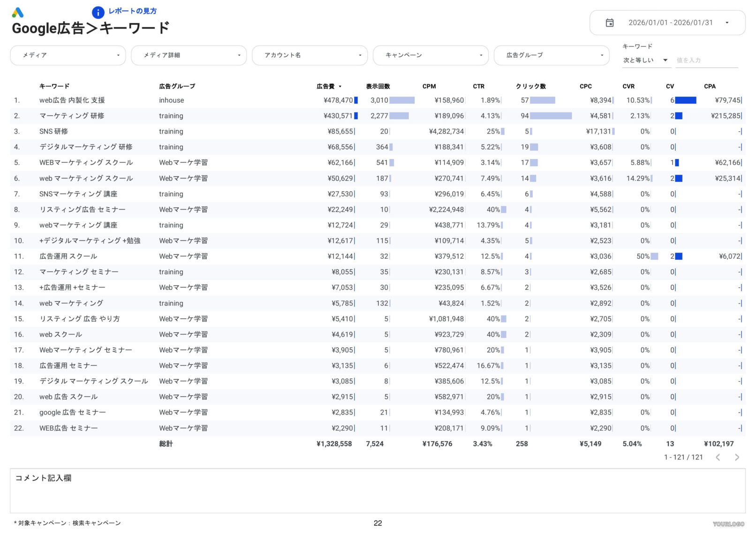Image resolution: width=756 pixels, height=534 pixels.
Task: Expand the date range dropdown arrow
Action: pyautogui.click(x=727, y=23)
